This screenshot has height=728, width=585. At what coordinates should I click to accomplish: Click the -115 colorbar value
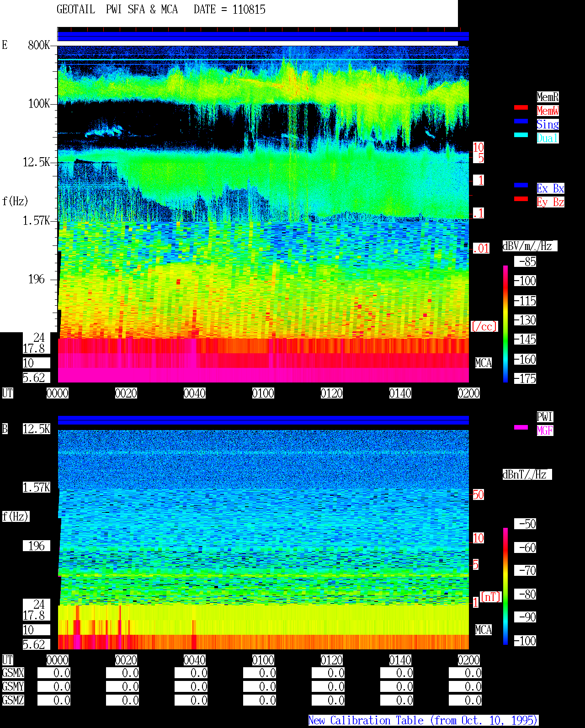tap(525, 301)
